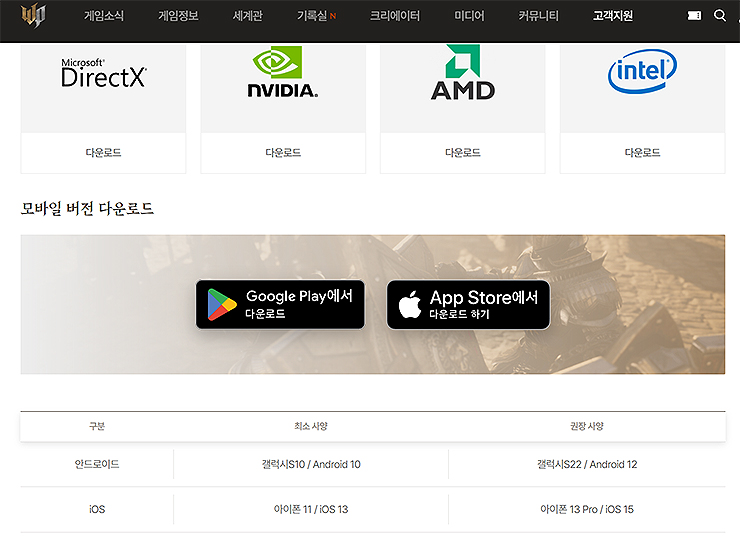The width and height of the screenshot is (740, 543).
Task: Click the iOS row label
Action: tap(97, 510)
